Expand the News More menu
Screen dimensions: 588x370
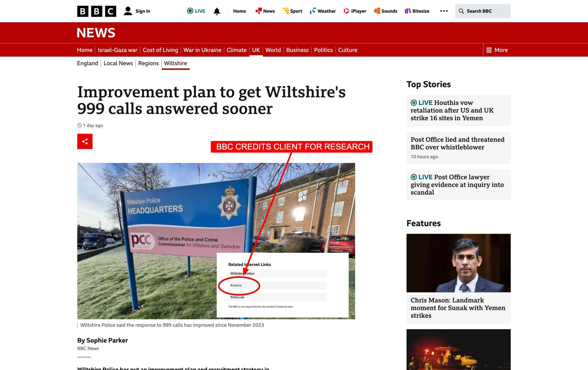click(x=497, y=50)
